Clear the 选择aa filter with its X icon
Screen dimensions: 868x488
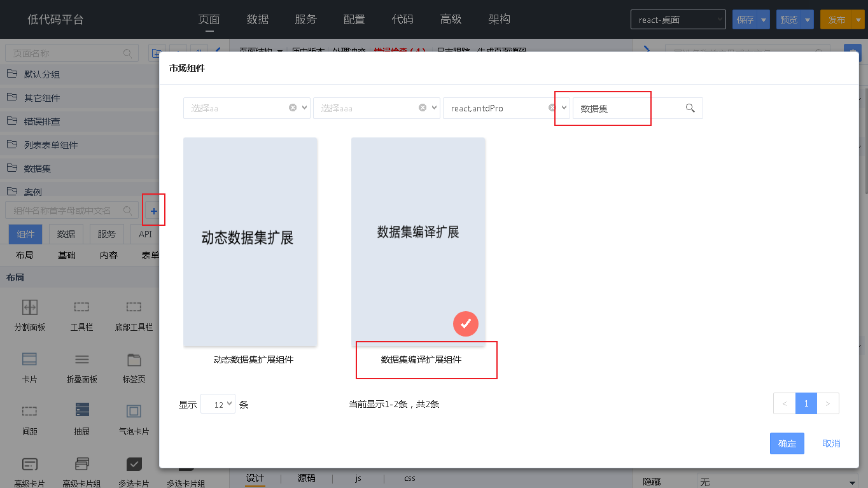pyautogui.click(x=293, y=108)
